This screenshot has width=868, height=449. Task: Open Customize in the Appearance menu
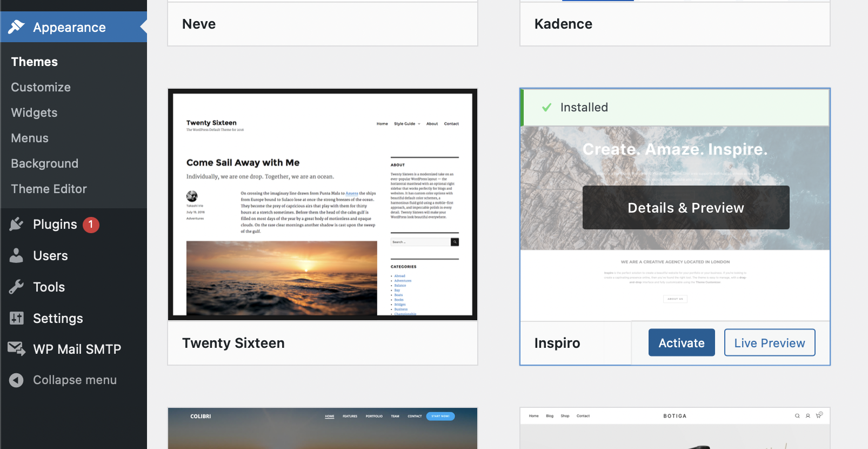coord(41,87)
